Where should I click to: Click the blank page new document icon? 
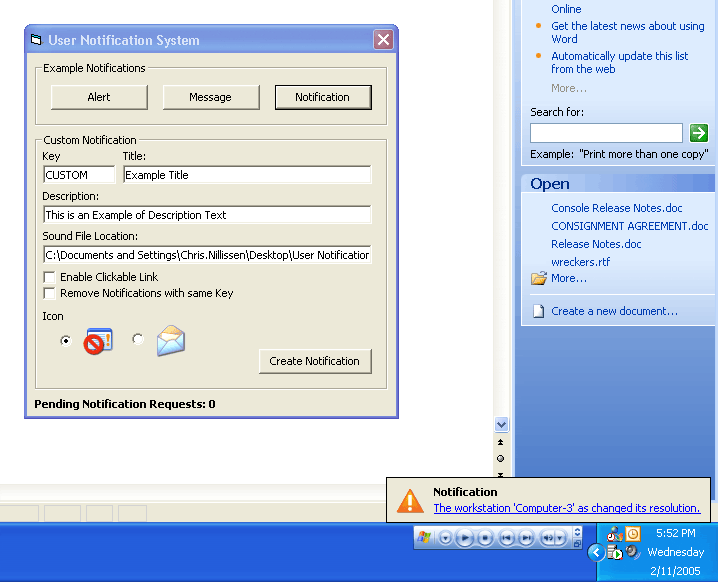click(539, 311)
